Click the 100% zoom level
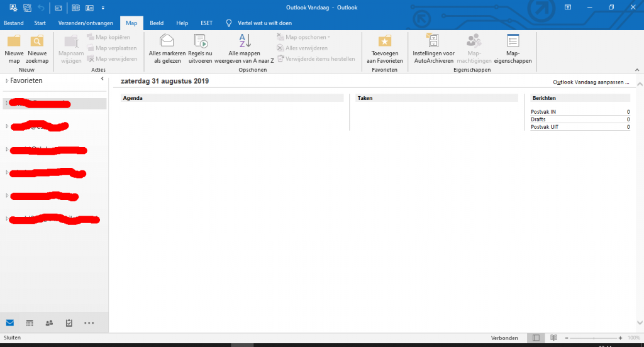Image resolution: width=644 pixels, height=347 pixels. click(x=633, y=338)
